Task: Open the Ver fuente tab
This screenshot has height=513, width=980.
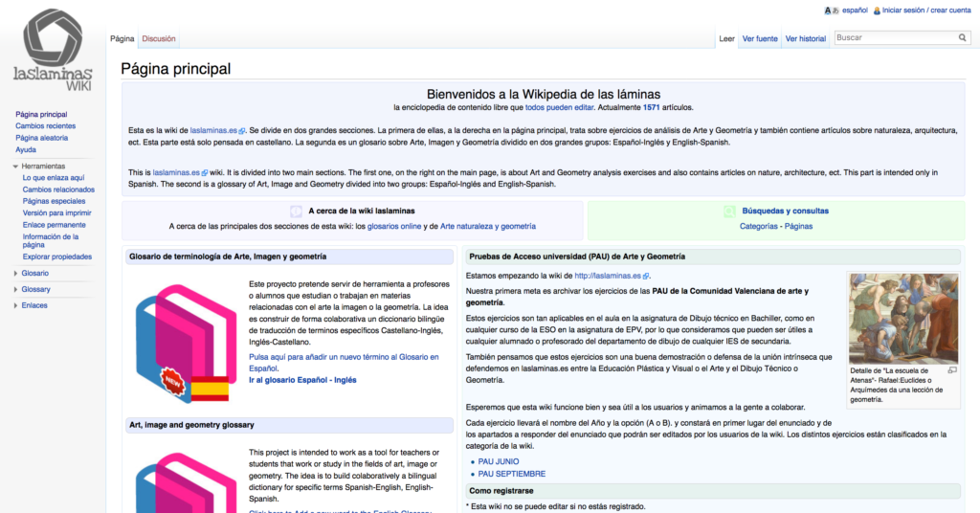Action: click(760, 39)
